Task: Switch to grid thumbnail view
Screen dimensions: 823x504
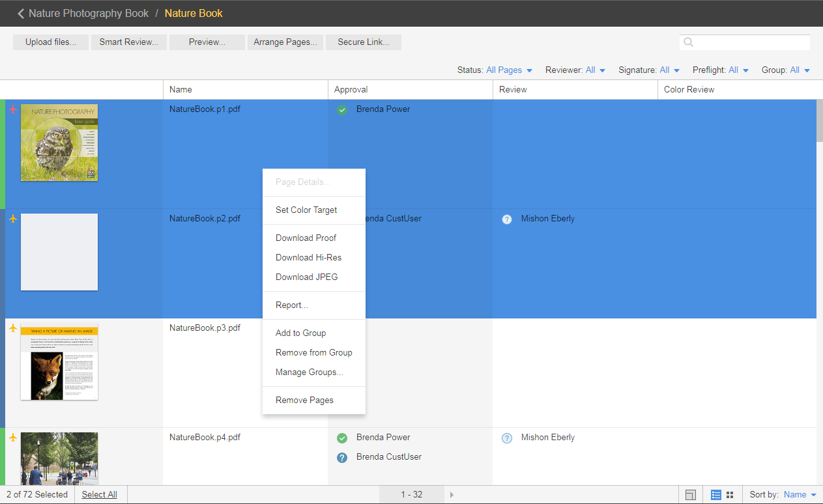Action: pyautogui.click(x=730, y=495)
